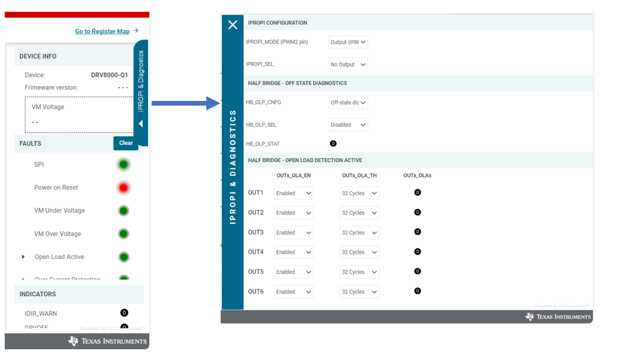Click the HB_OLP_STAT status indicator
This screenshot has width=620, height=364.
click(x=333, y=143)
